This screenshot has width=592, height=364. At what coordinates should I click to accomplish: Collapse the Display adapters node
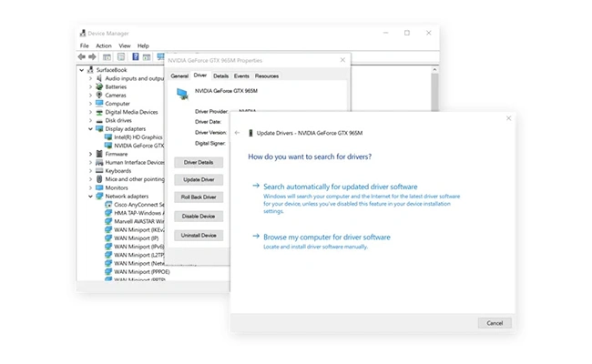pos(90,128)
